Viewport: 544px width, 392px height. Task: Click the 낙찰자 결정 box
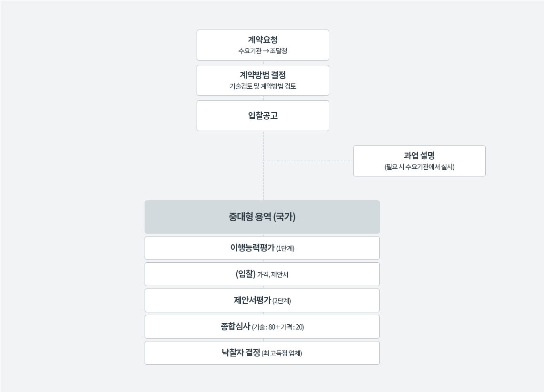click(262, 353)
